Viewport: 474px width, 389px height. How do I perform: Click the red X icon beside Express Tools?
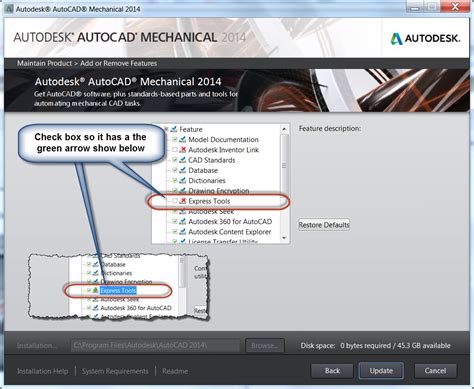pyautogui.click(x=183, y=201)
